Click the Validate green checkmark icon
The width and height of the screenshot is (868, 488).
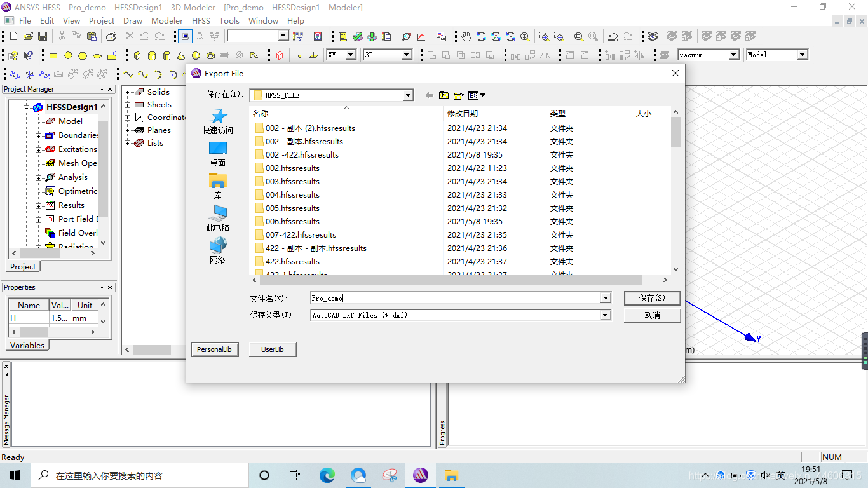click(358, 37)
